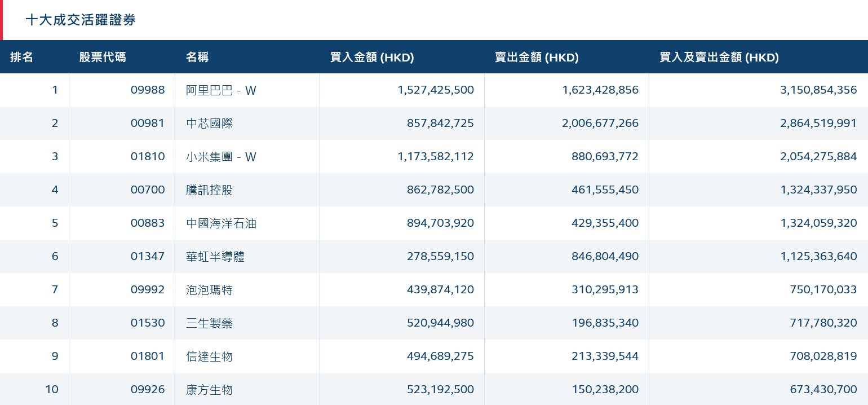Click stock code 09988
868x405 pixels.
coord(148,90)
